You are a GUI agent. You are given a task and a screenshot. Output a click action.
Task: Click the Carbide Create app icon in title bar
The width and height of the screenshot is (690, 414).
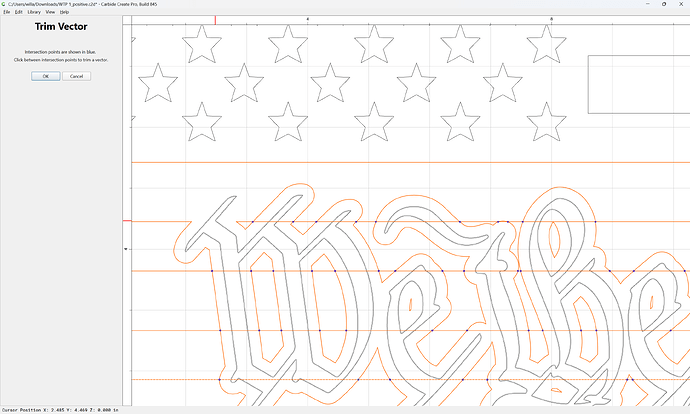pyautogui.click(x=4, y=4)
